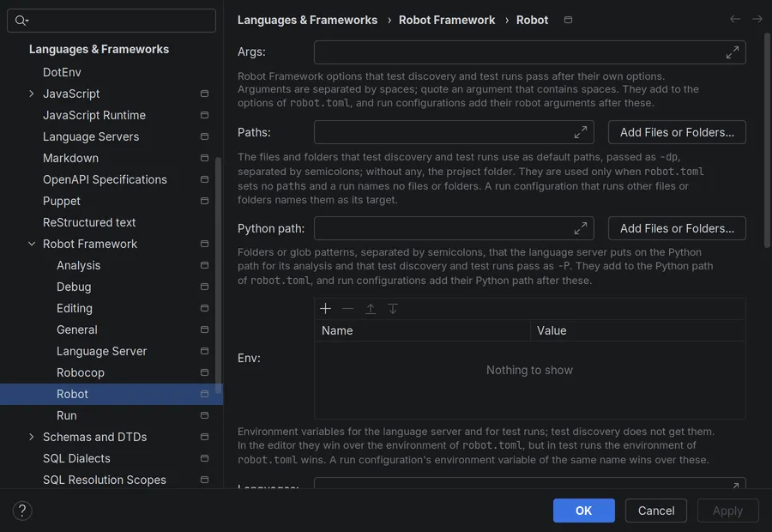The width and height of the screenshot is (772, 532).
Task: Click the Name column header in Env table
Action: click(422, 330)
